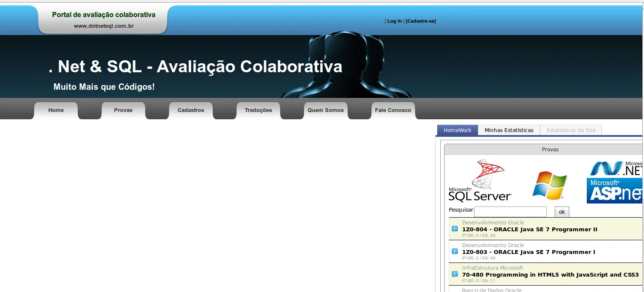Open the Traduções menu tab

click(258, 110)
